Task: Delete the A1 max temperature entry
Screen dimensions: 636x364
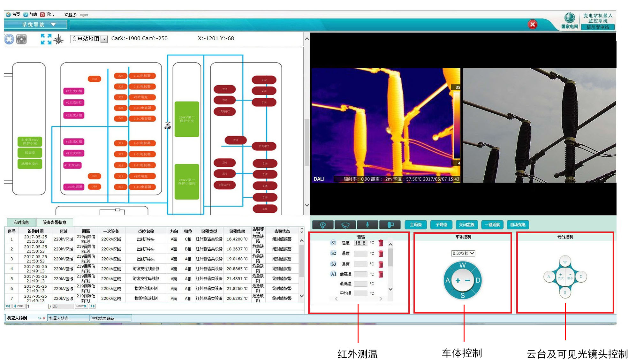Action: click(x=381, y=274)
